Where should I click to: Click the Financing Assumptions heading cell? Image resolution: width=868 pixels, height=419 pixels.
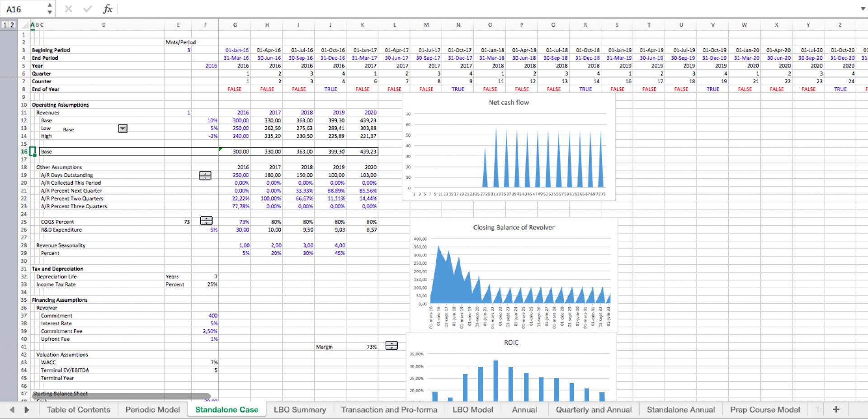pos(60,300)
